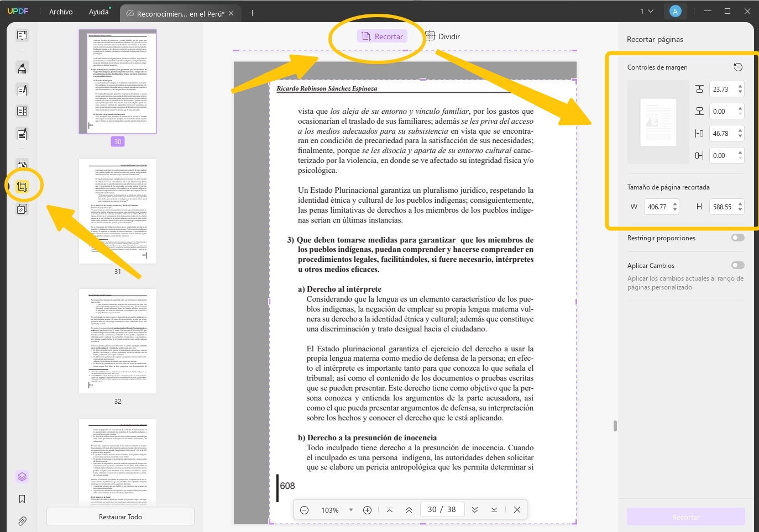The height and width of the screenshot is (532, 759).
Task: Click the cropped page width field
Action: point(657,207)
